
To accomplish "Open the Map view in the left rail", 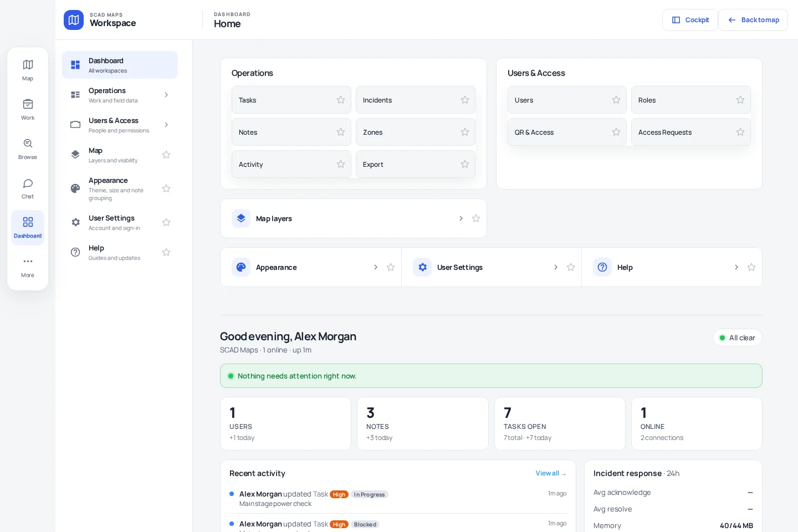I will (28, 70).
